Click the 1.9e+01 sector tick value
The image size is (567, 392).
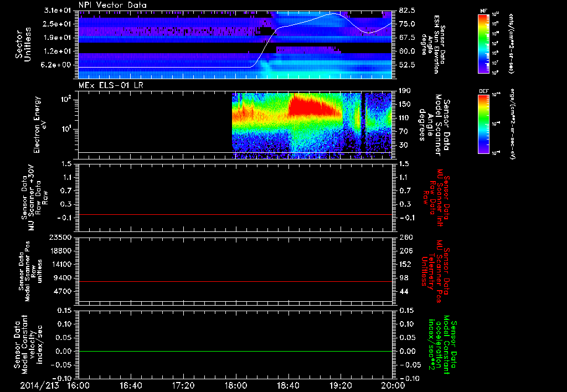(x=59, y=38)
